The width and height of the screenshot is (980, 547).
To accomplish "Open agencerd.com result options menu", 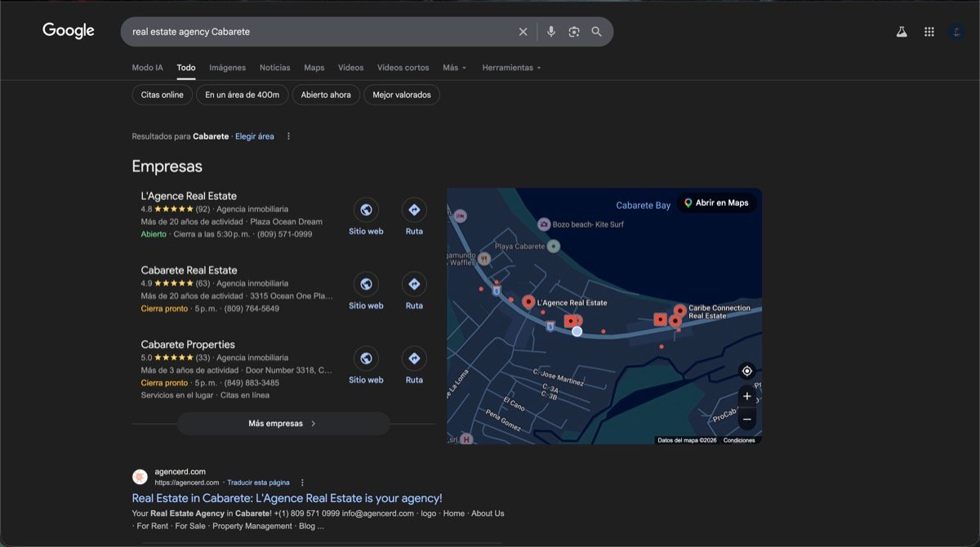I will click(x=302, y=483).
